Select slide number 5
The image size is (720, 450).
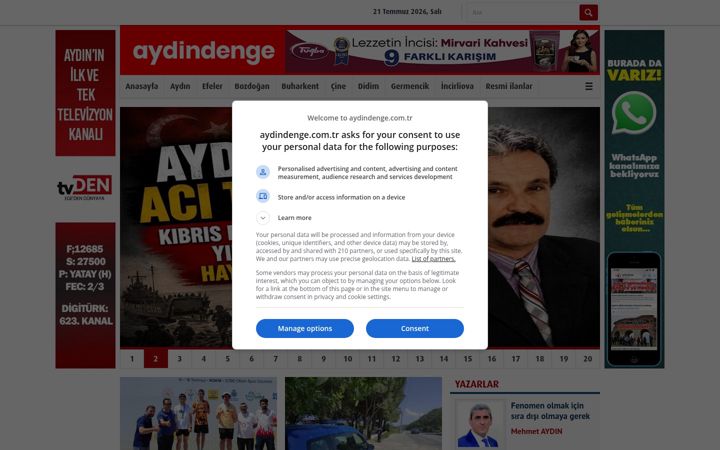click(227, 359)
